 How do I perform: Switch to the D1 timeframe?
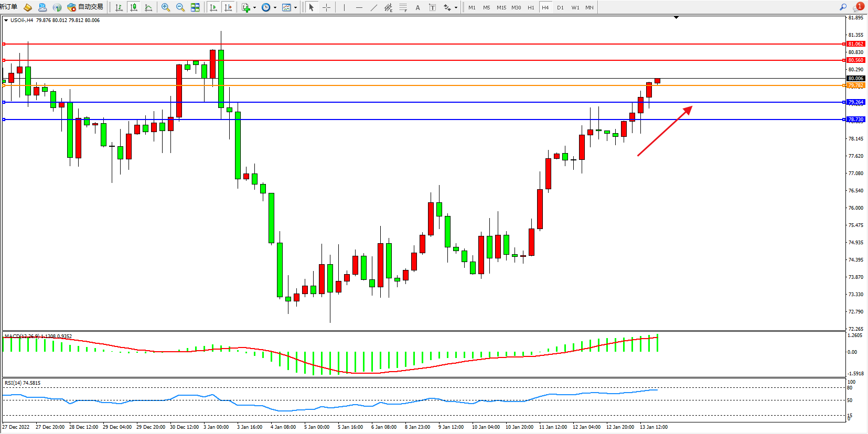560,7
